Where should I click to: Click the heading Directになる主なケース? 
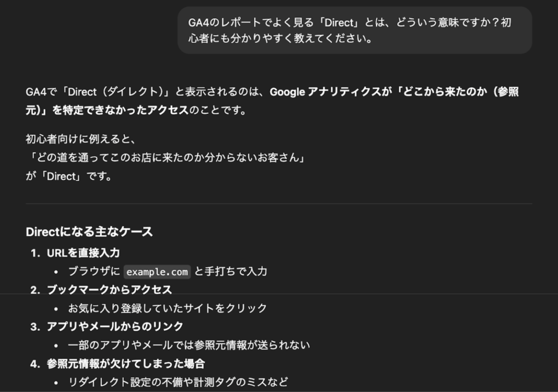89,232
